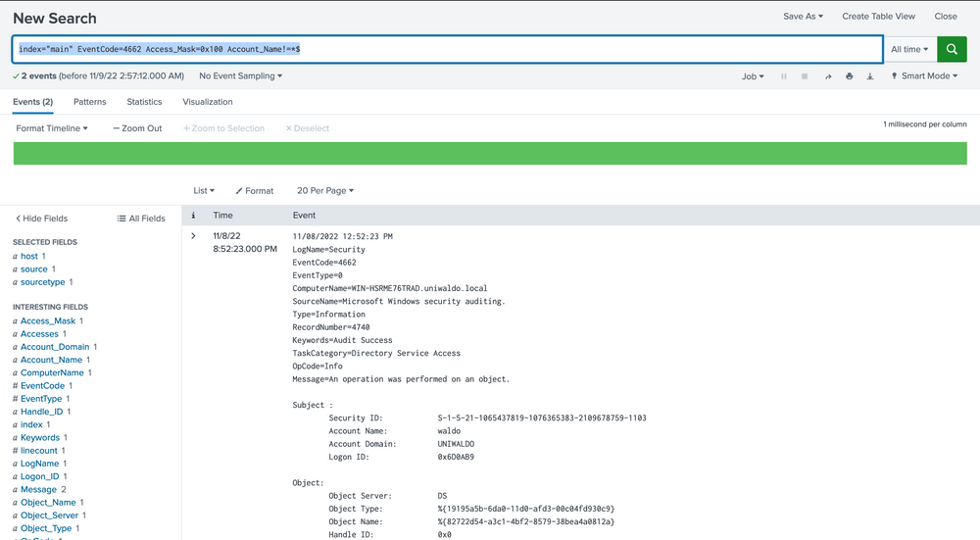Open the Smart Mode dropdown
Image resolution: width=980 pixels, height=540 pixels.
tap(925, 76)
